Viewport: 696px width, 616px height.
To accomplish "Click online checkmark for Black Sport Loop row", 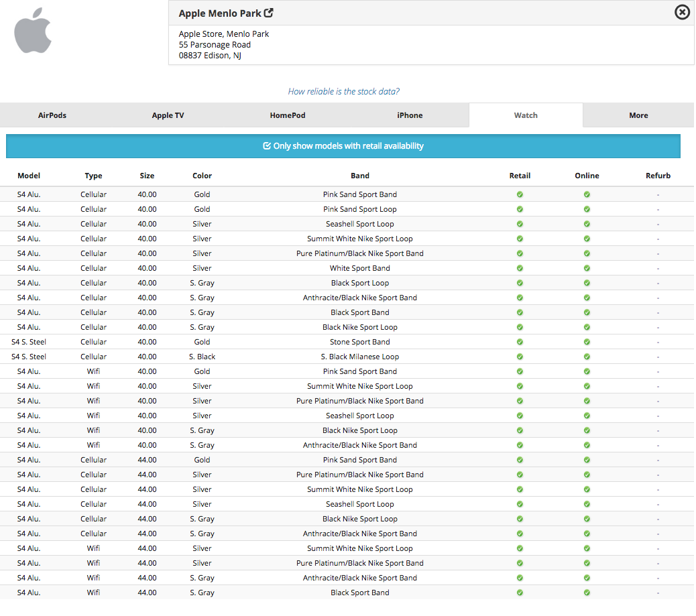I will click(587, 283).
